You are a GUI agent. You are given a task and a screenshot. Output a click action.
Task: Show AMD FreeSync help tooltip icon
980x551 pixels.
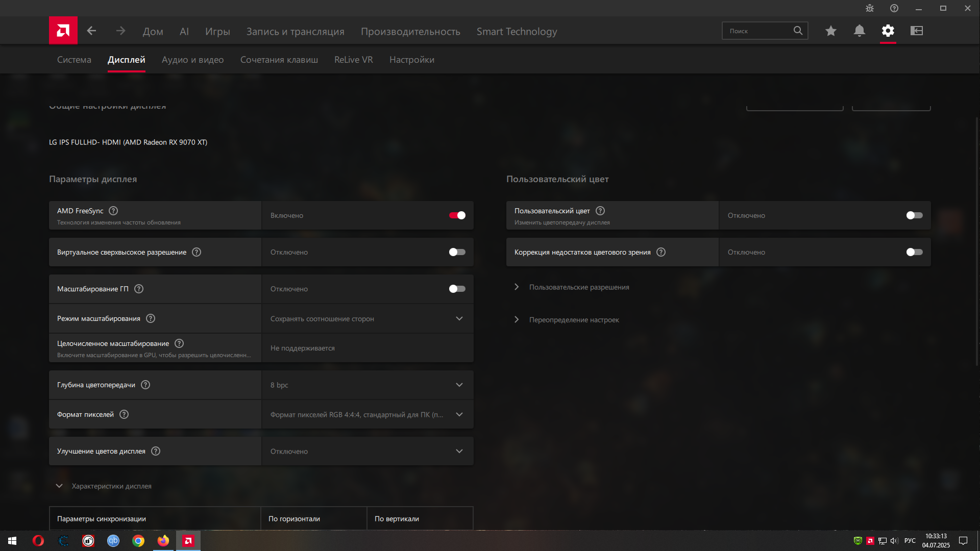pos(113,211)
